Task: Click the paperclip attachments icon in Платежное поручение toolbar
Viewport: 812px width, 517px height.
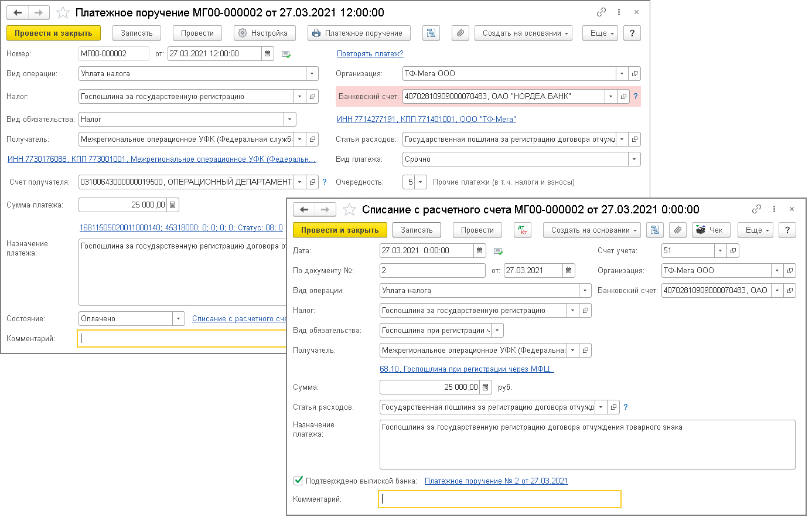Action: (x=460, y=33)
